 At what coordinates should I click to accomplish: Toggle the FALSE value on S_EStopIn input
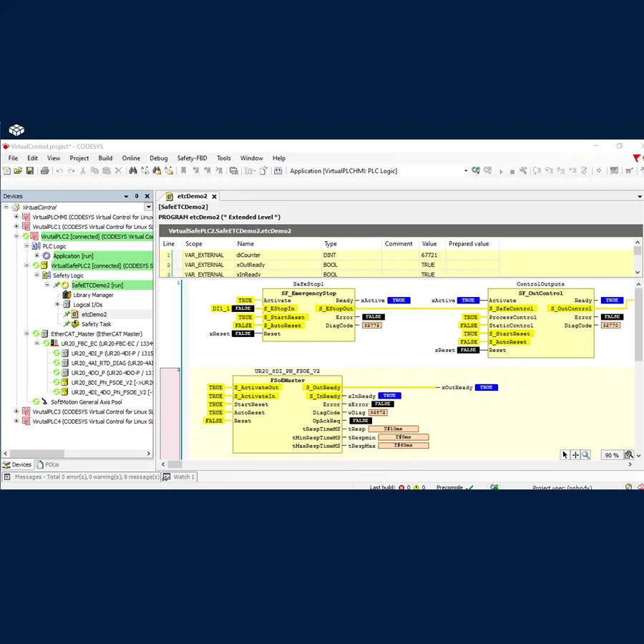244,308
